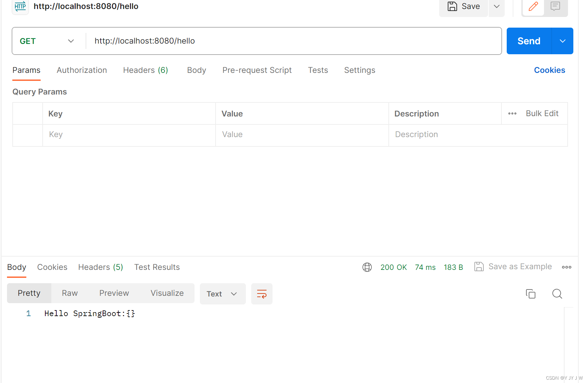Switch to Raw response view
This screenshot has height=383, width=588.
[69, 293]
